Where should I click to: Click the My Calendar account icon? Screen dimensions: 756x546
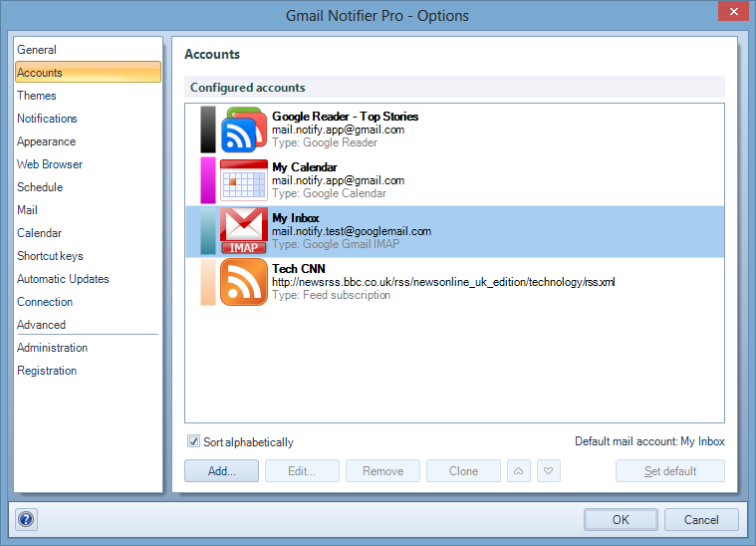point(244,180)
